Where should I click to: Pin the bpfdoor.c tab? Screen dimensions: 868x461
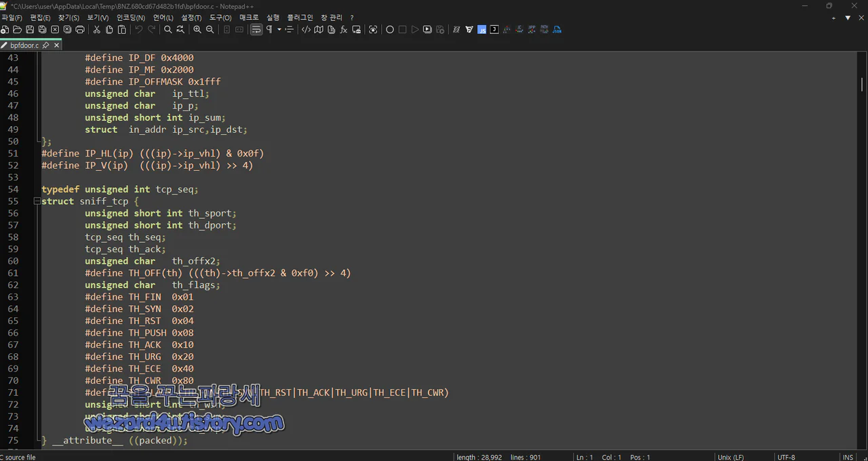[45, 45]
